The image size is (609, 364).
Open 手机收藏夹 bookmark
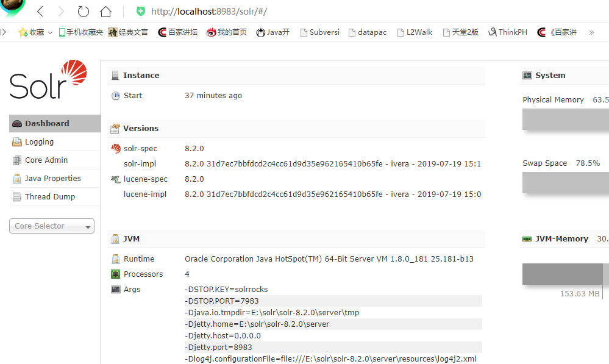tap(81, 32)
